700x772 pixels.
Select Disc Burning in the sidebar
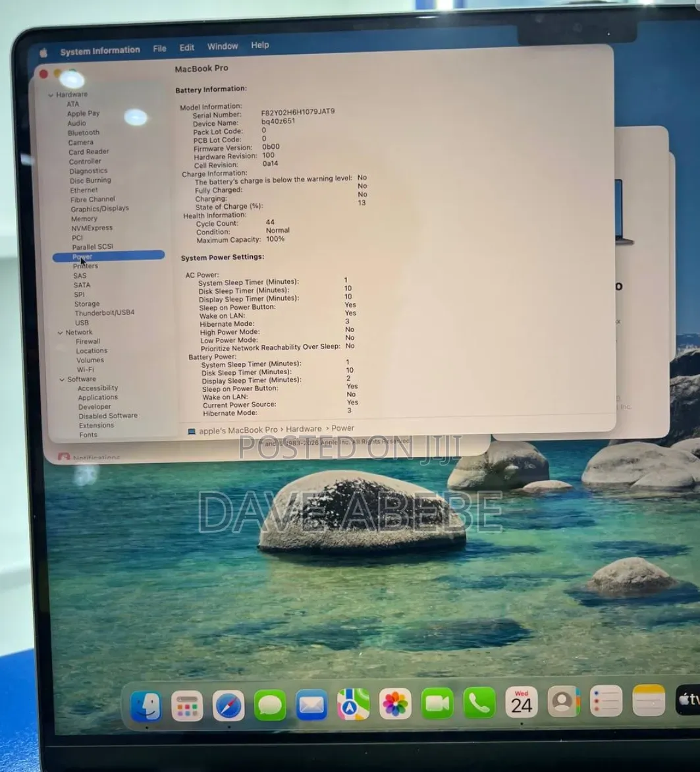click(90, 180)
